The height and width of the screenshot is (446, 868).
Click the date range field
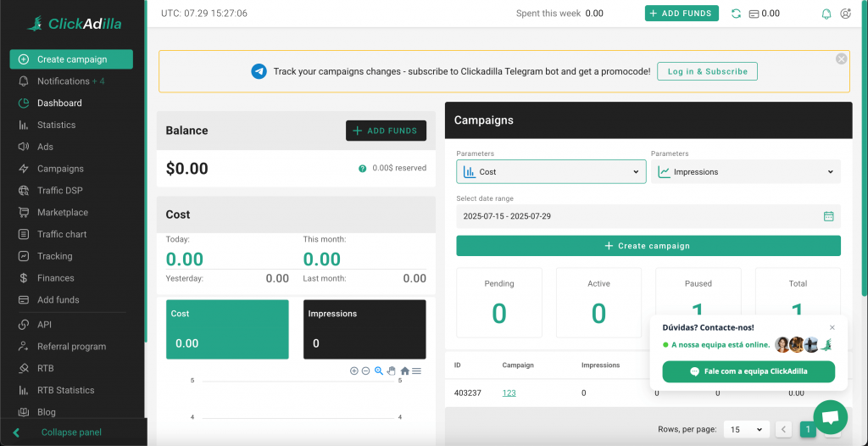pos(648,216)
